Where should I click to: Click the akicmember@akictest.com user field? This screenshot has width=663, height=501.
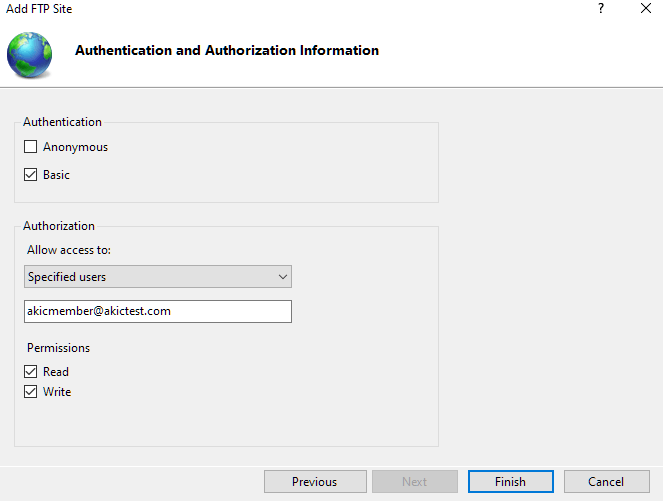158,311
